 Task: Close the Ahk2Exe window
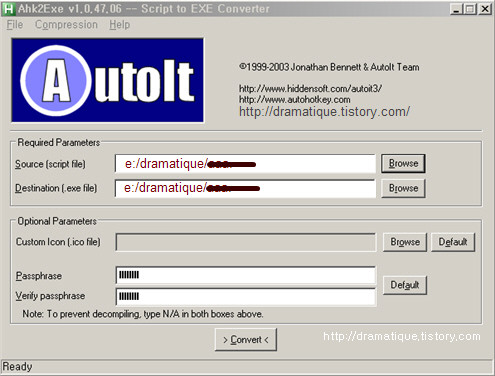point(485,9)
